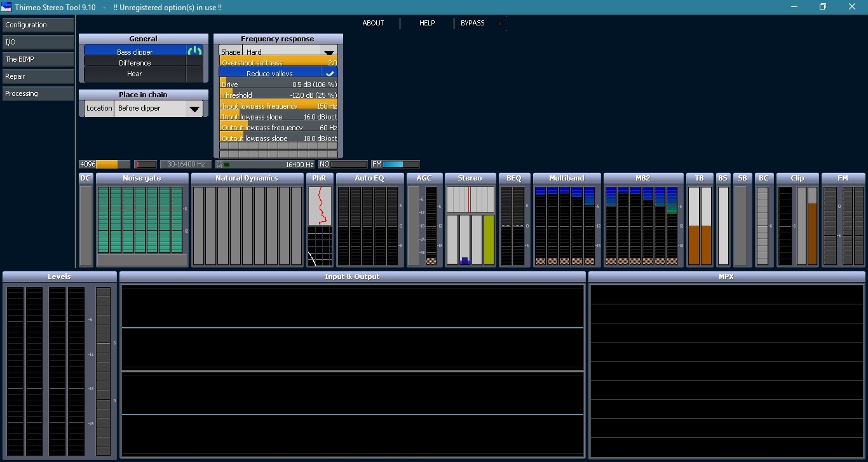
Task: Adjust the Input lowpass frequency slider
Action: click(278, 106)
